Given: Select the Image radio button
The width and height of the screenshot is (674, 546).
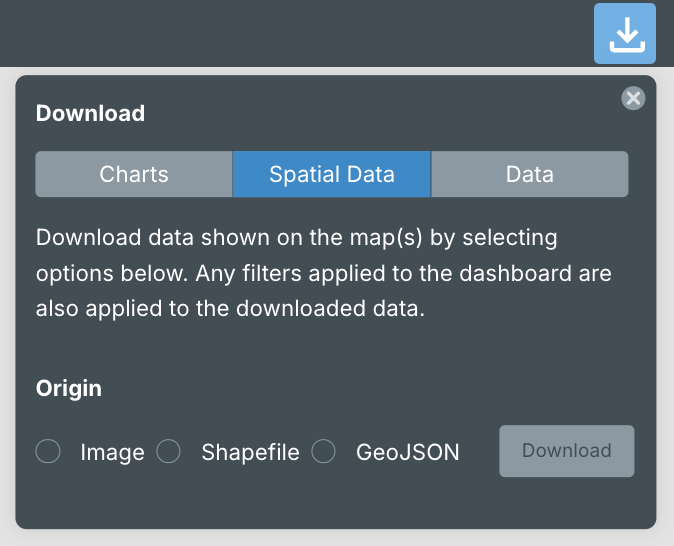Looking at the screenshot, I should pos(48,452).
